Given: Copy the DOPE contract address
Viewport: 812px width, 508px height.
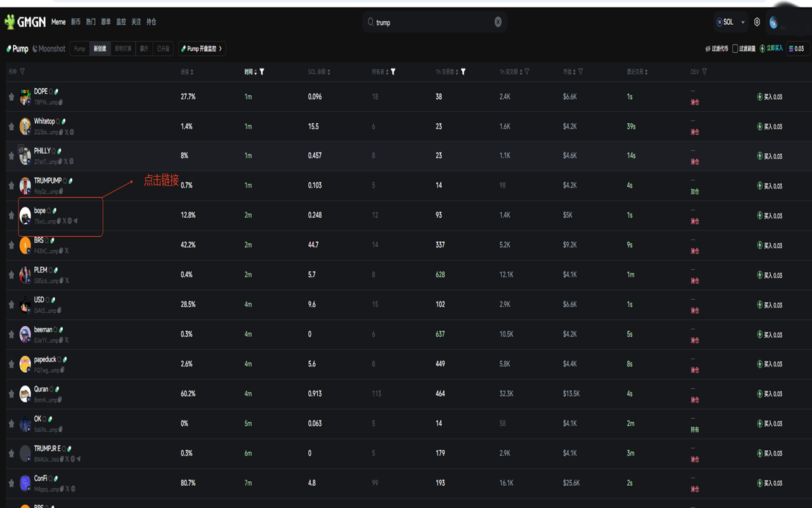Looking at the screenshot, I should (x=61, y=102).
